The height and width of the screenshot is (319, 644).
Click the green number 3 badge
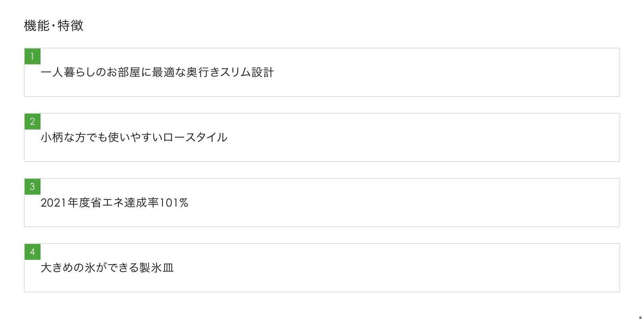32,186
